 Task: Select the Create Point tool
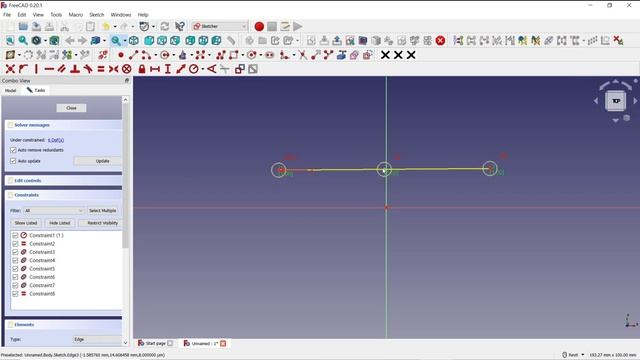(x=121, y=55)
